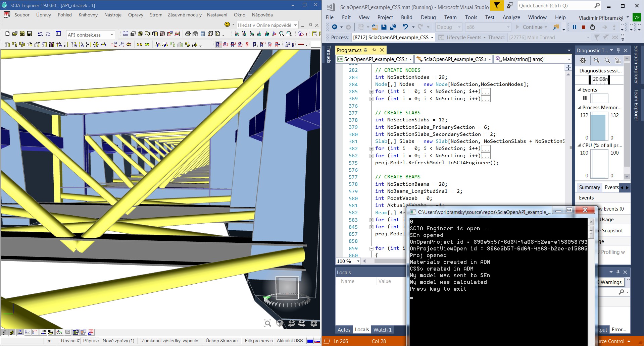This screenshot has height=346, width=644.
Task: Click Open file icon in SCIA toolbar
Action: coord(15,34)
